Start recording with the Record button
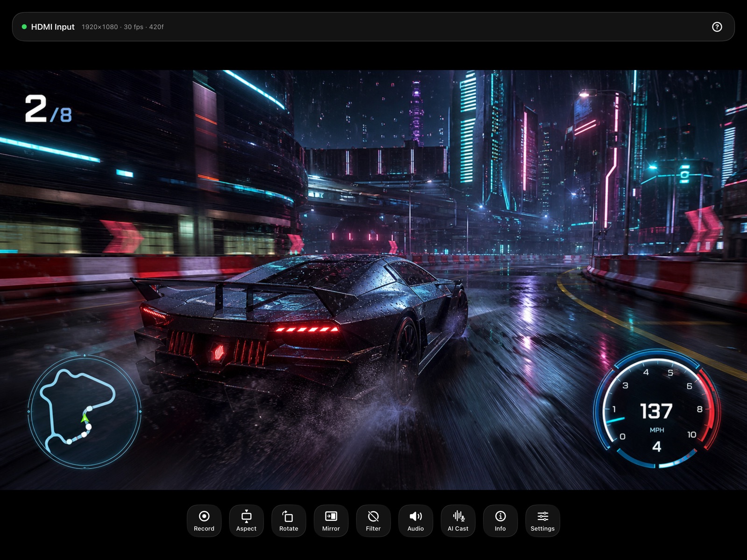This screenshot has height=560, width=747. tap(204, 521)
